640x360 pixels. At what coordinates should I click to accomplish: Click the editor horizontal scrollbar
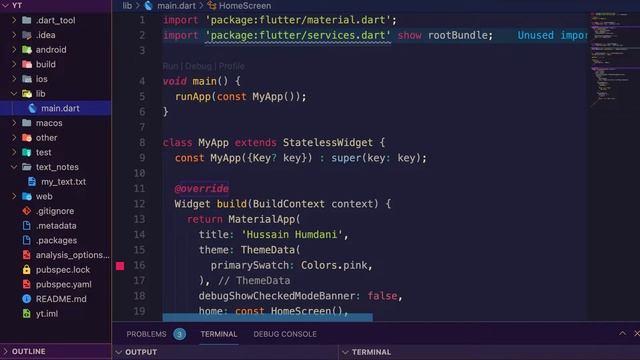pyautogui.click(x=267, y=318)
